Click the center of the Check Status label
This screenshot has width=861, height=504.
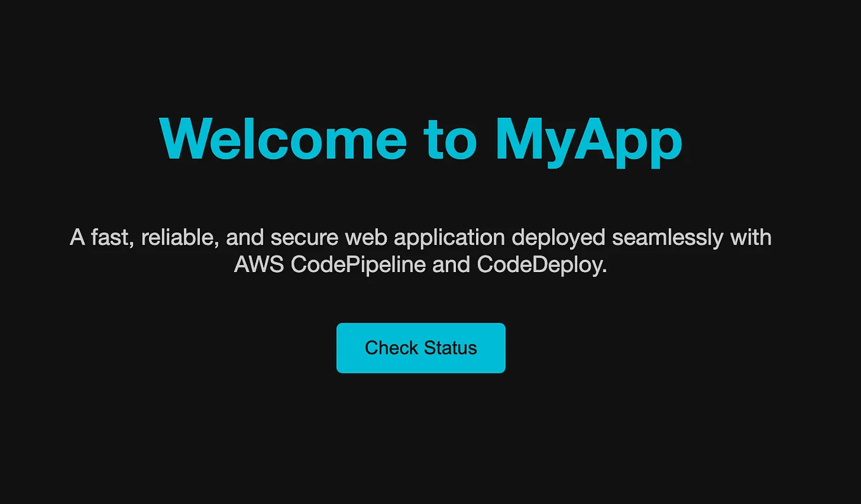pyautogui.click(x=420, y=347)
